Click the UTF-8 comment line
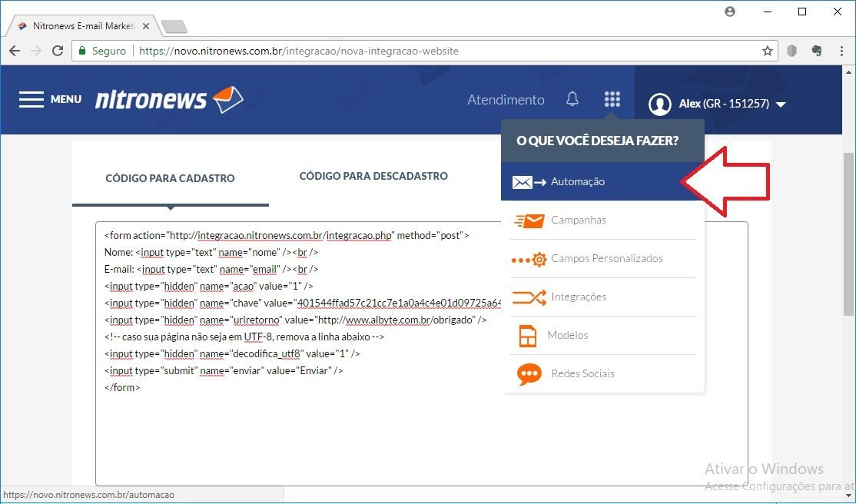The image size is (856, 504). tap(244, 337)
